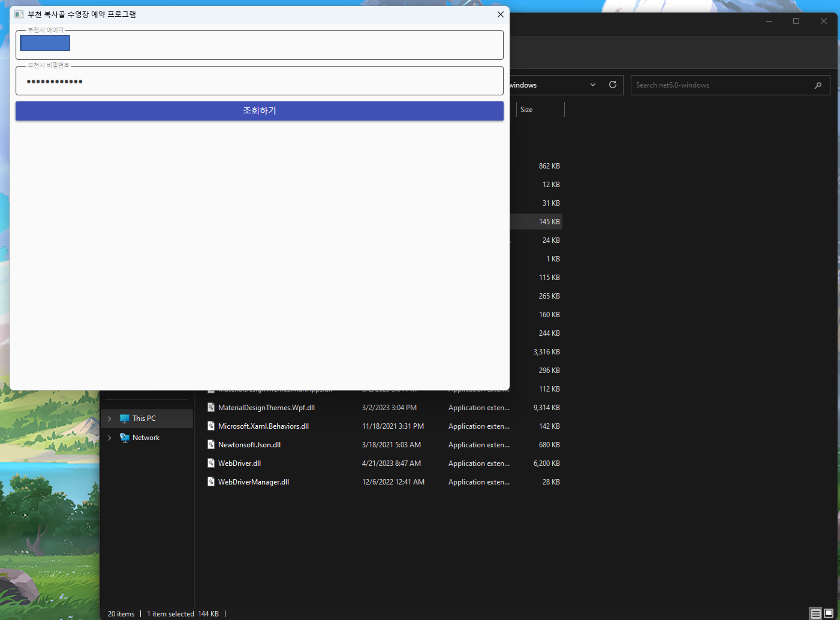Viewport: 840px width, 620px height.
Task: Select Newtonsoft.Json.dll file
Action: click(x=249, y=445)
